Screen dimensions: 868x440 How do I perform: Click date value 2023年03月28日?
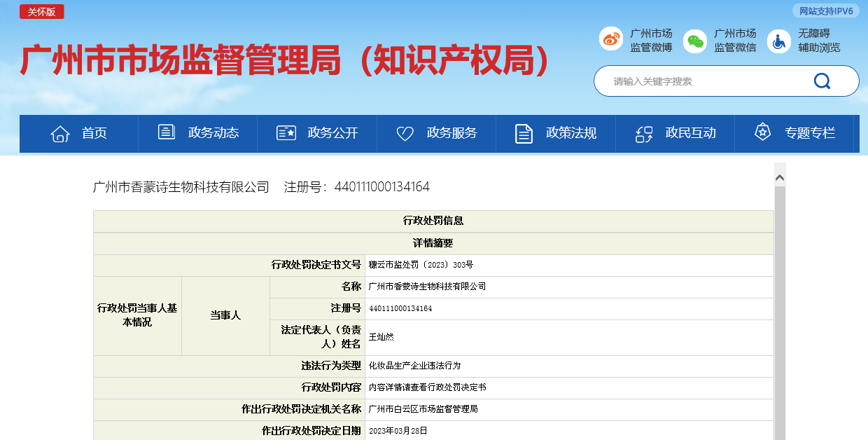pyautogui.click(x=398, y=431)
